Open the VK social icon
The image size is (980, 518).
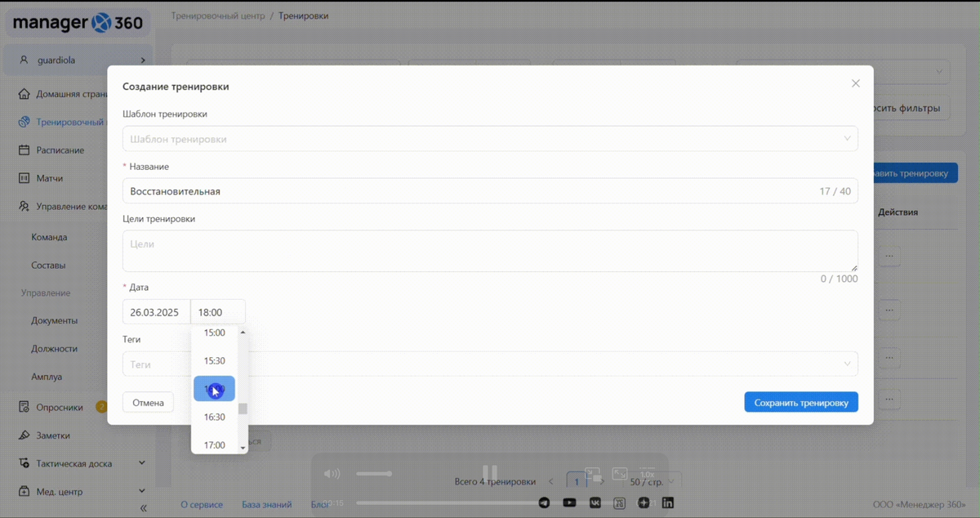pos(595,502)
